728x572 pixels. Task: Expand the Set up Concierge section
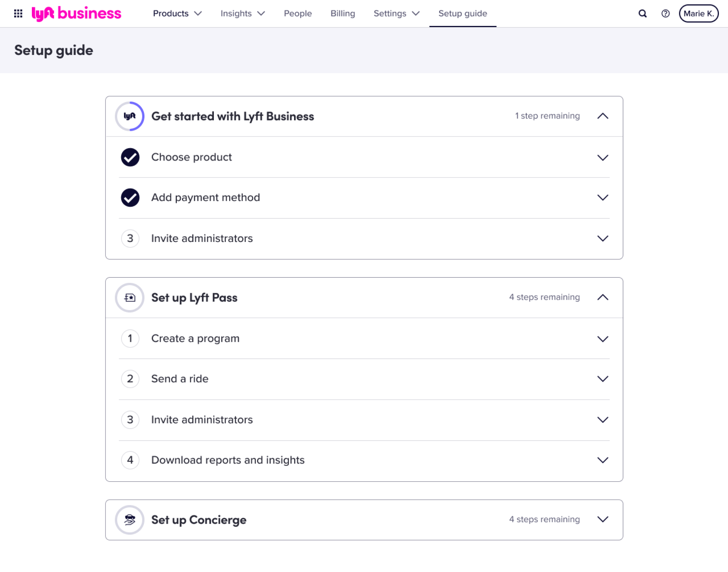602,519
